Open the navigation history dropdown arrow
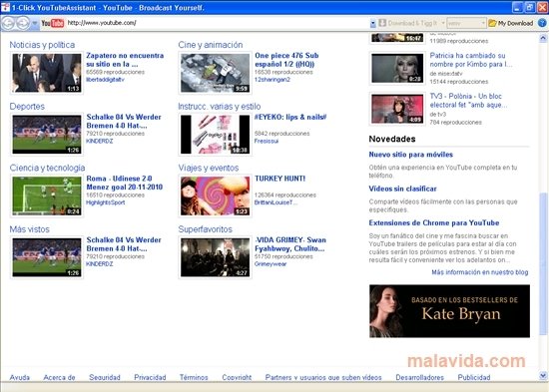The height and width of the screenshot is (392, 549). [34, 23]
